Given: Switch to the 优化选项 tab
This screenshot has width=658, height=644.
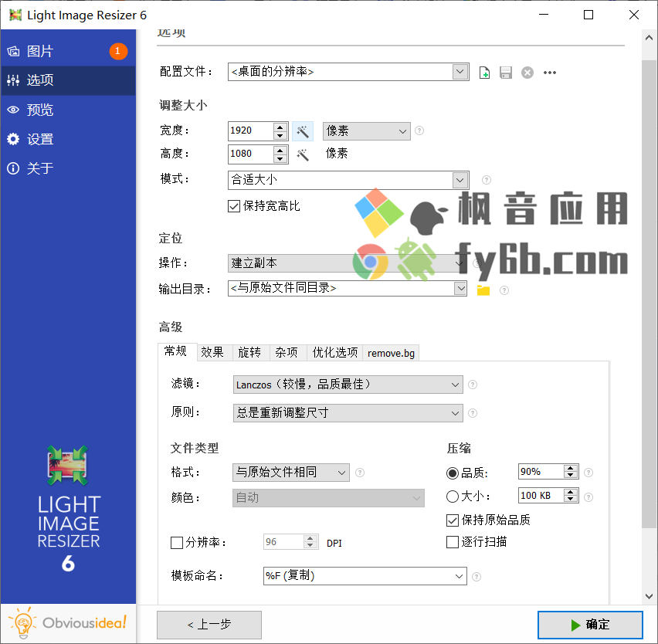Looking at the screenshot, I should tap(335, 353).
